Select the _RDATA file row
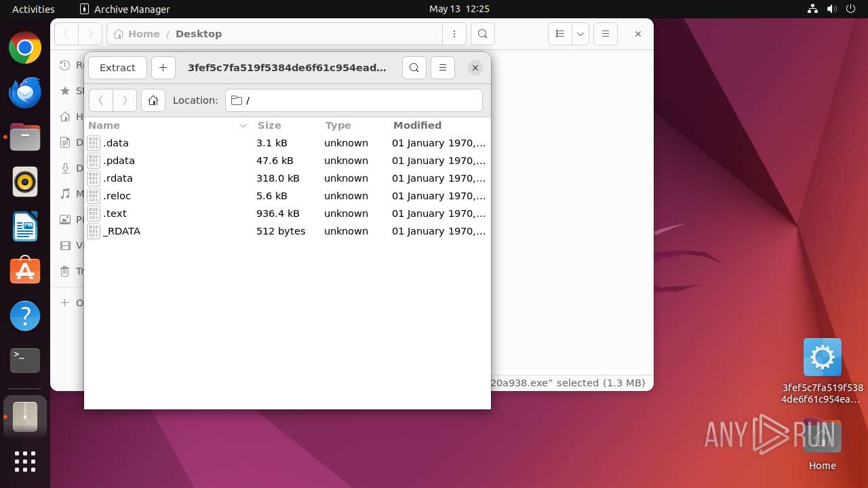The image size is (868, 488). 287,231
